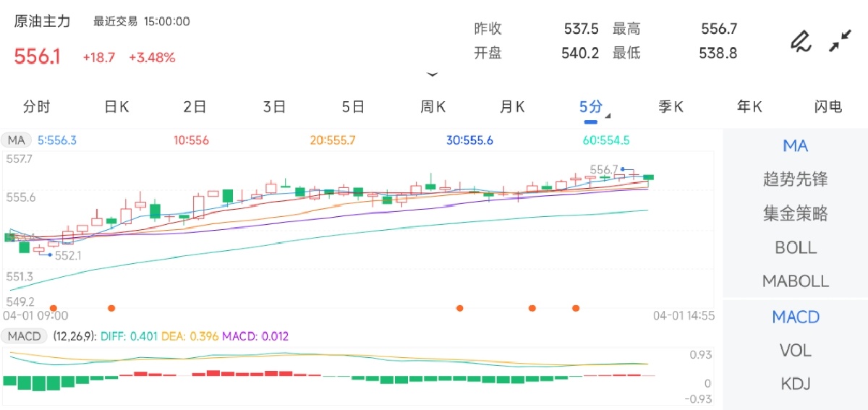
Task: Select KDJ sub-indicator
Action: (x=795, y=384)
